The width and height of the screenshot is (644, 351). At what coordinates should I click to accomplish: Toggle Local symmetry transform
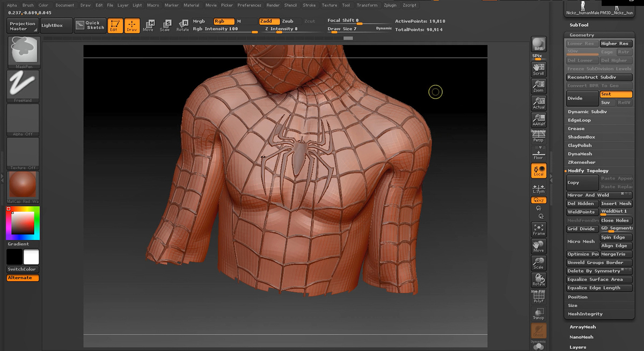[x=539, y=171]
